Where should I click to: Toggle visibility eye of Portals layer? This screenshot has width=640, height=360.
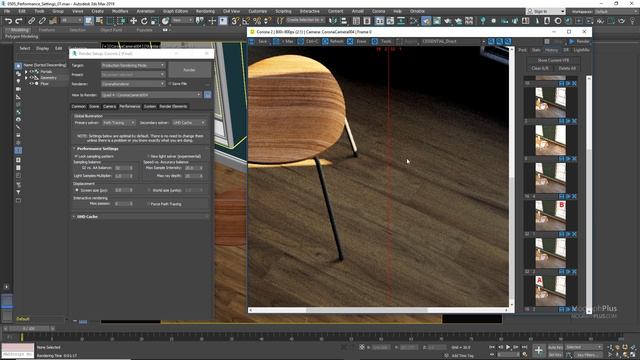click(31, 71)
